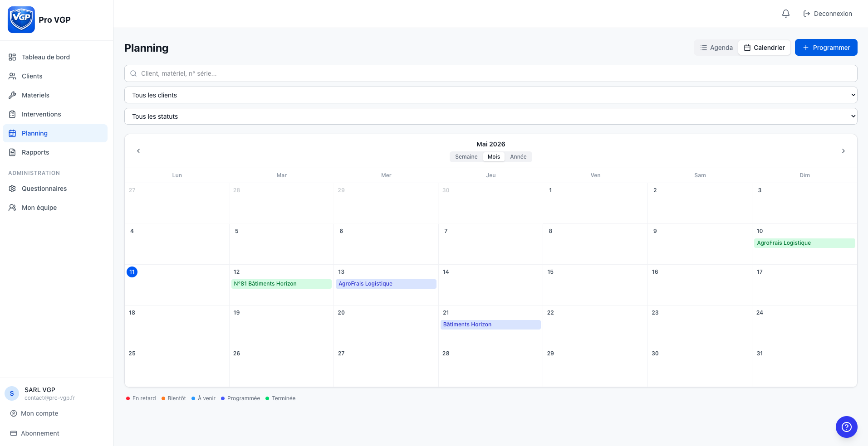Open Abonnement card icon
The image size is (868, 446).
14,433
